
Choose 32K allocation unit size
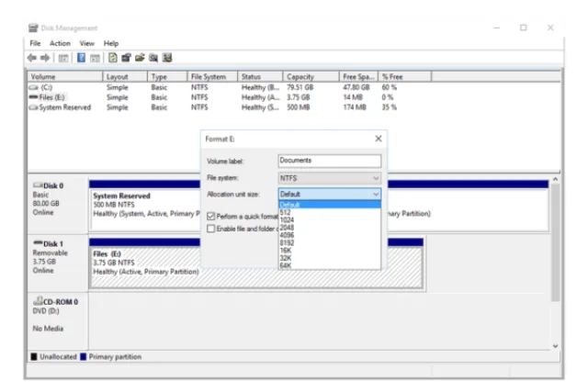point(330,258)
